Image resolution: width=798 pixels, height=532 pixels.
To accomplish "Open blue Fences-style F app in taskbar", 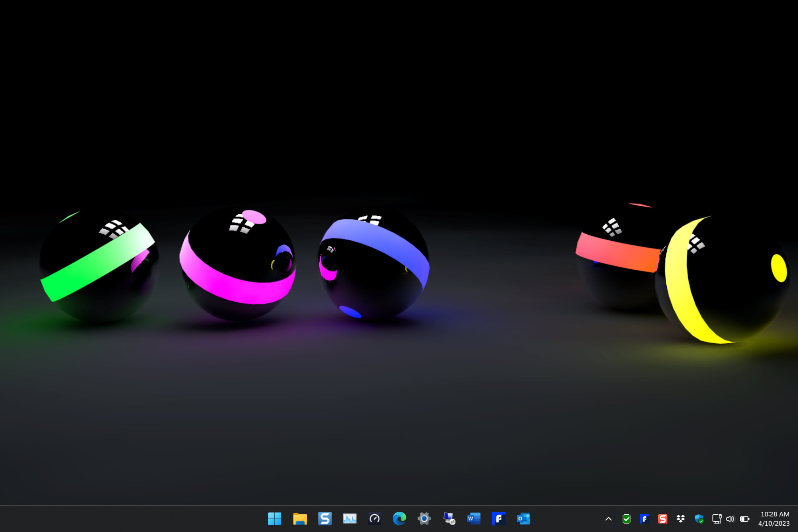I will [499, 519].
